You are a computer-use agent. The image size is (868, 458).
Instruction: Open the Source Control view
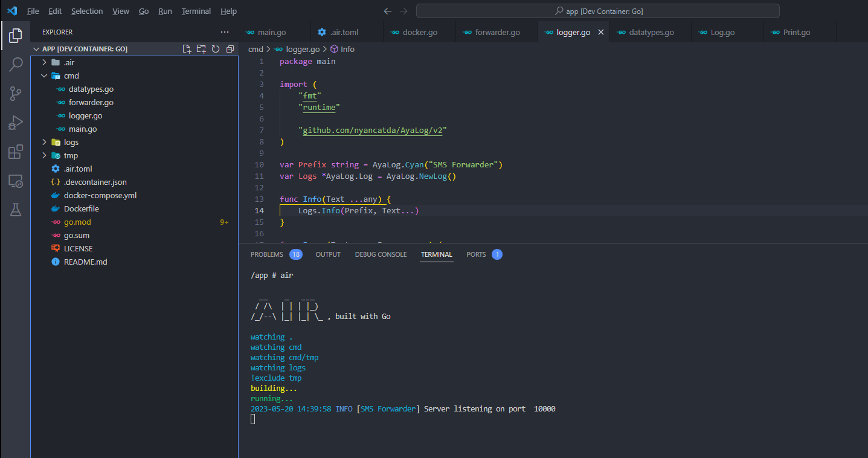[16, 94]
